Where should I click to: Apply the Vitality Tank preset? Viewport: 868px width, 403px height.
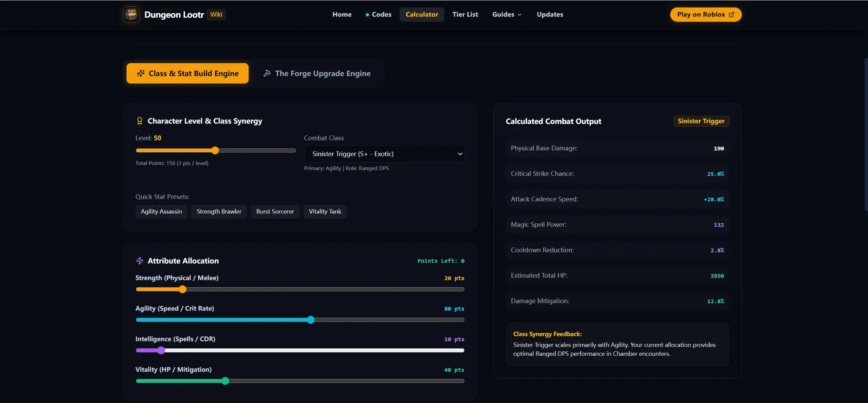[x=325, y=212]
